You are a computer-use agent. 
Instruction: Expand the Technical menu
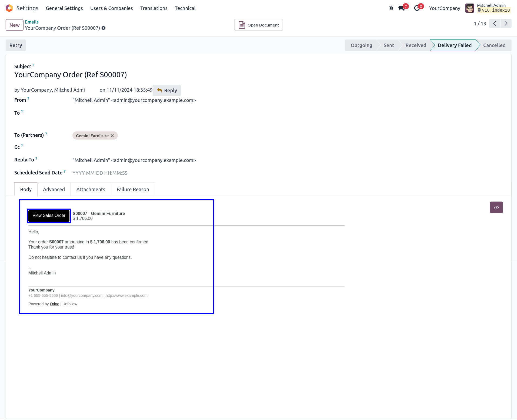pos(185,8)
